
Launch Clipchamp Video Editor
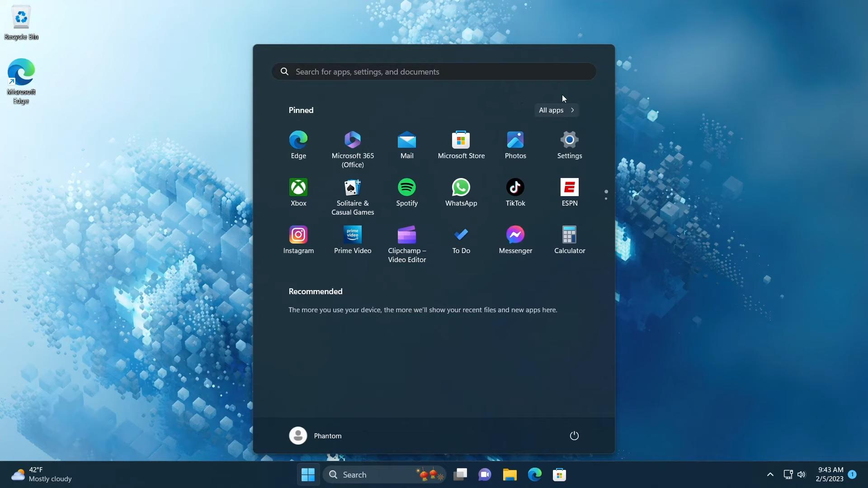point(407,244)
